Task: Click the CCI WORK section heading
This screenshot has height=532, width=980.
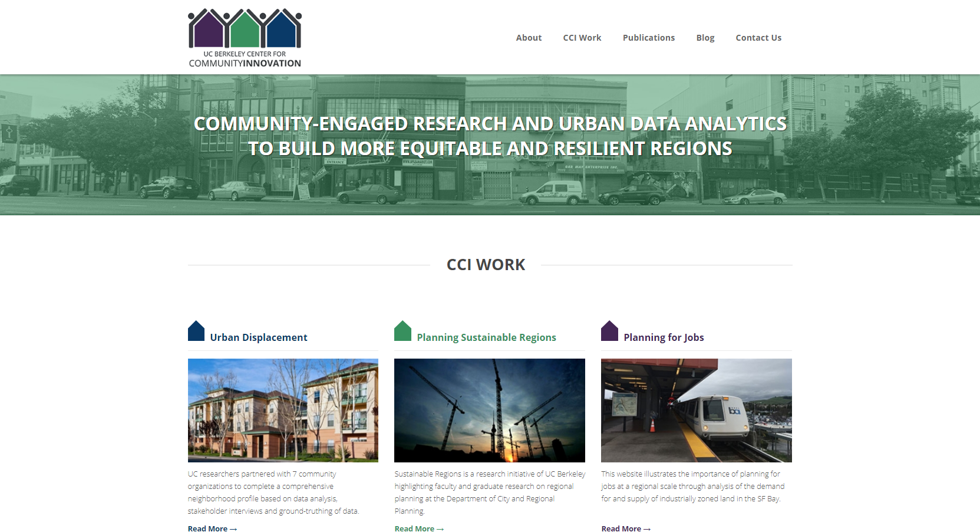Action: [x=486, y=265]
